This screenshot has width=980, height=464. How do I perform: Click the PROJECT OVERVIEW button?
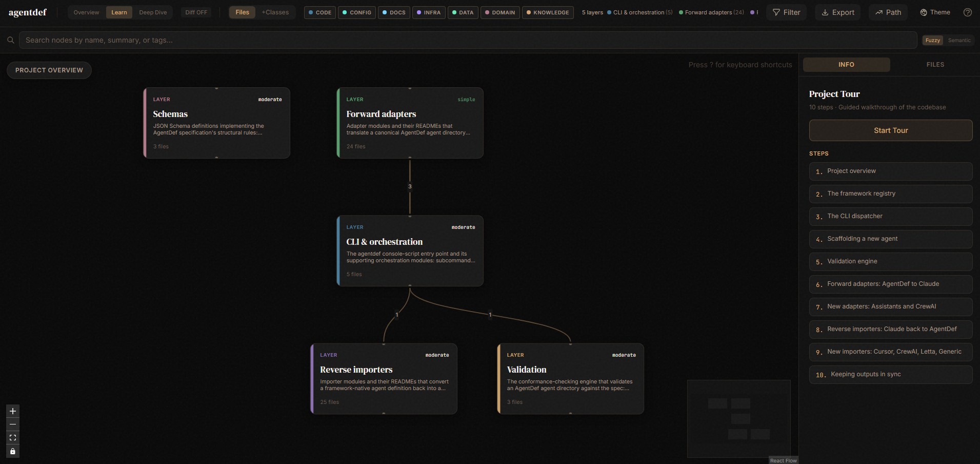[49, 70]
